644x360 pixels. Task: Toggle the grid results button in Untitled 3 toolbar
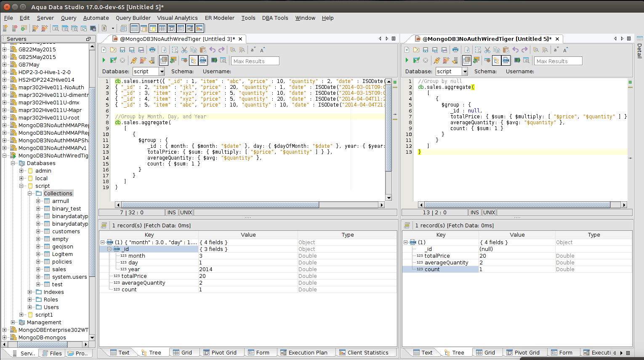(163, 60)
